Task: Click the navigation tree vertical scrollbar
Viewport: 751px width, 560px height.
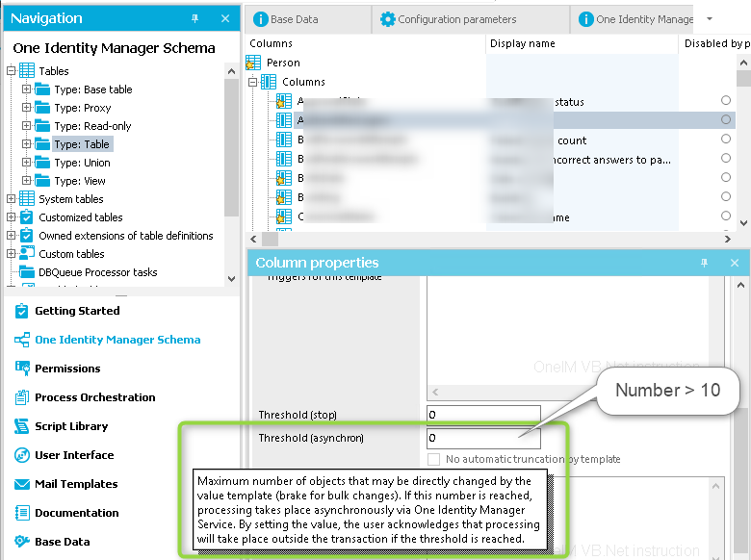Action: [231, 147]
